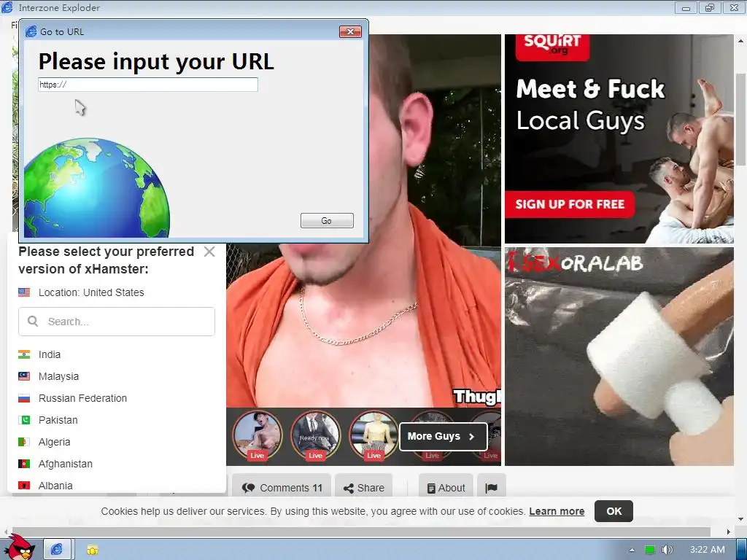Click the Squirt.org logo in the ad

pos(553,46)
